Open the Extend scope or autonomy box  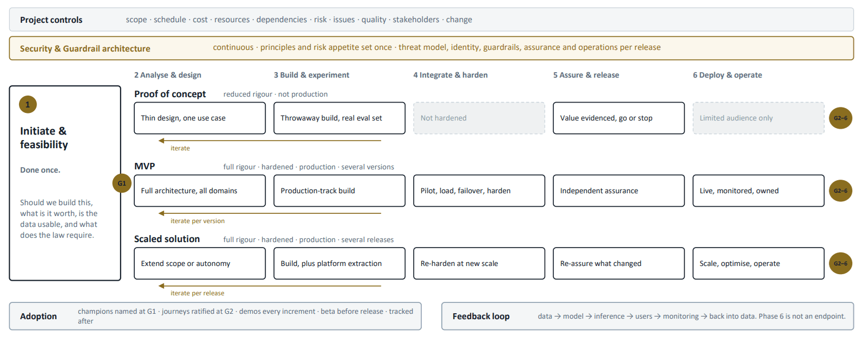coord(200,263)
